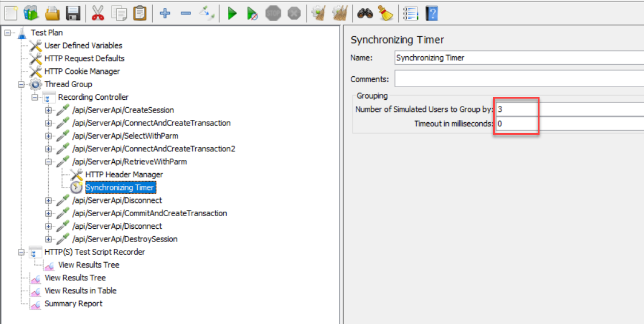Open View Results in Table item
This screenshot has width=644, height=324.
(80, 291)
